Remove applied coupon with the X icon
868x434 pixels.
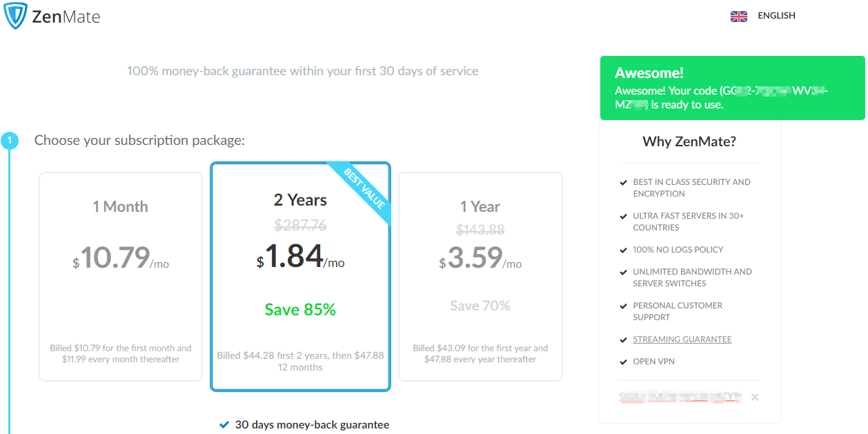(755, 397)
